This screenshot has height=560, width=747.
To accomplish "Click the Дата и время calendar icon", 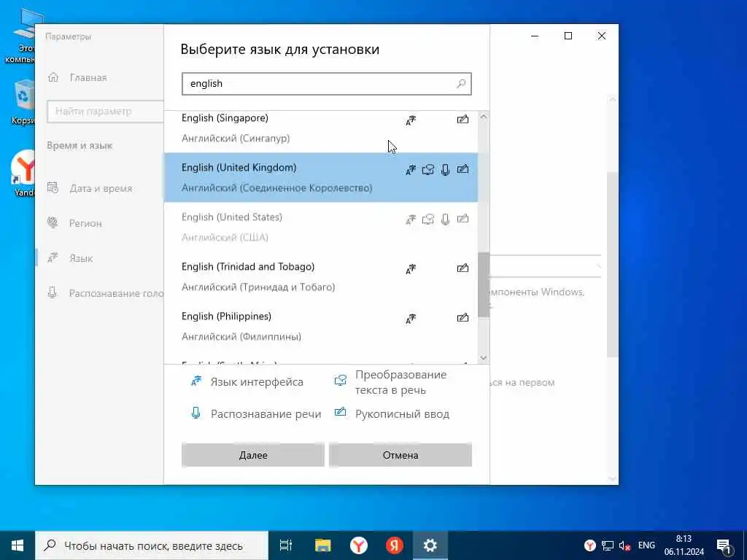I will pos(53,187).
